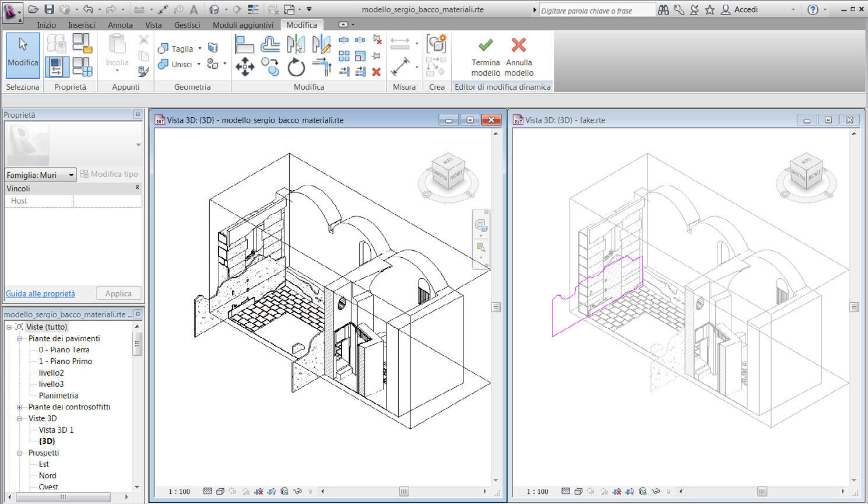The height and width of the screenshot is (504, 868).
Task: Open the Switch Windows dropdown arrow
Action: click(300, 9)
